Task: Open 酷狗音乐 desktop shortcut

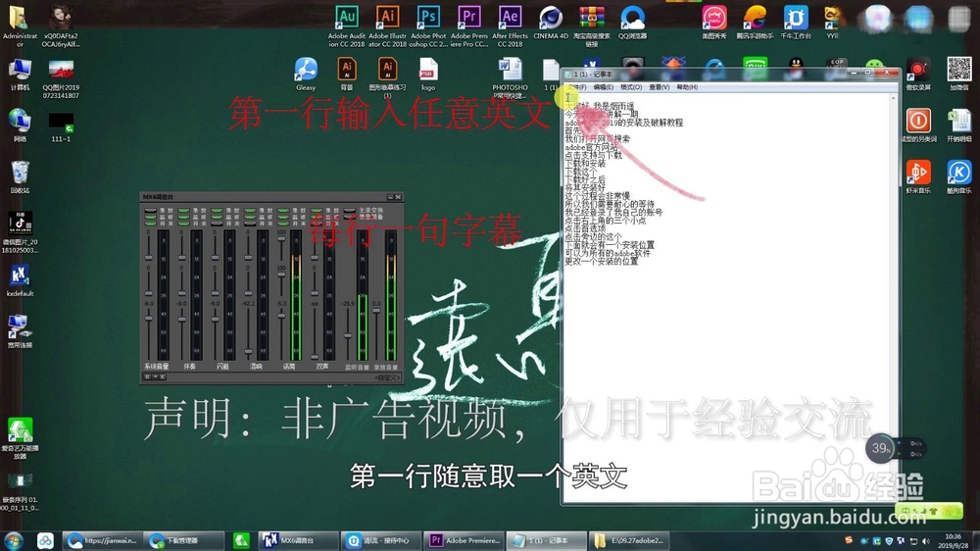Action: 958,176
